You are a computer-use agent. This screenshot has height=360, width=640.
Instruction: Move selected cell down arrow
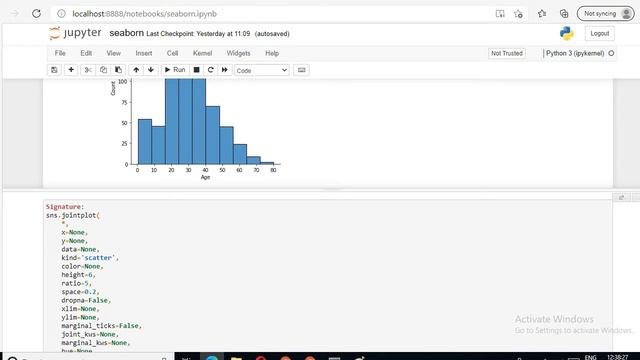pos(151,70)
